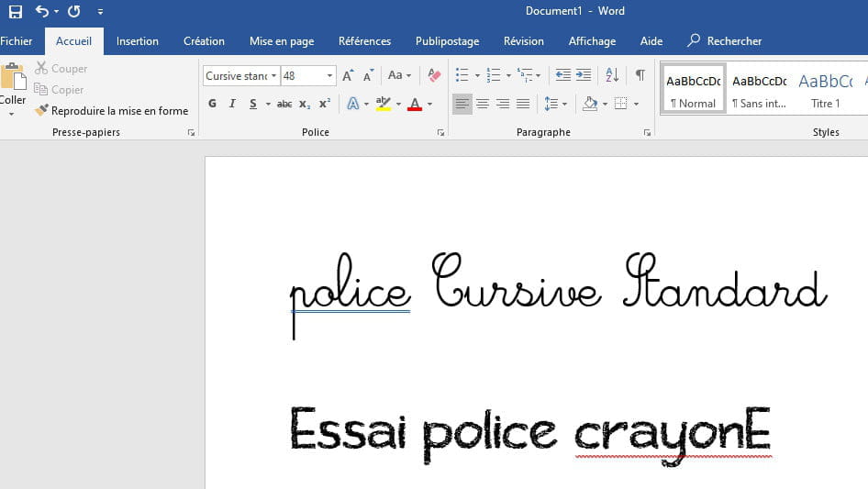
Task: Open the font size 48 dropdown
Action: pyautogui.click(x=330, y=76)
